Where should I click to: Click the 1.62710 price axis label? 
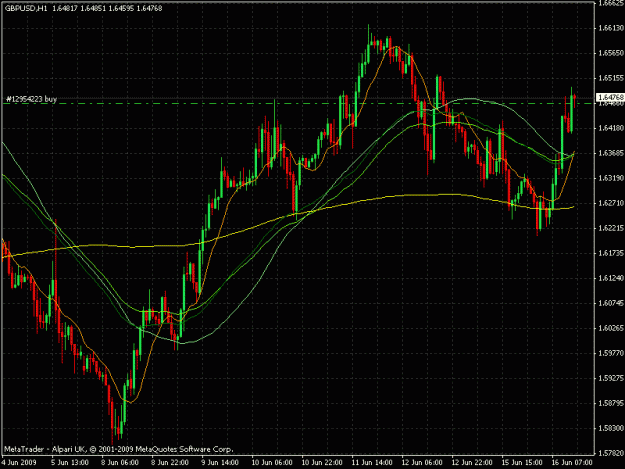click(611, 203)
